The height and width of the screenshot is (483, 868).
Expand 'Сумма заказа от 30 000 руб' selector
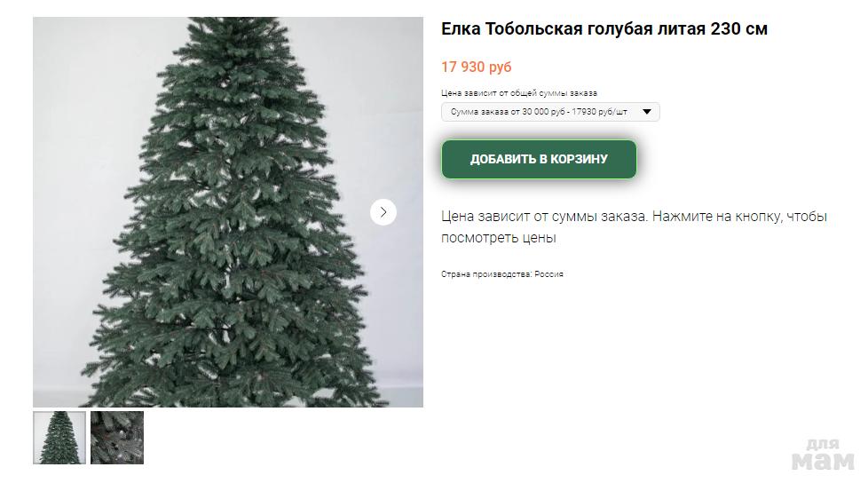pos(550,112)
